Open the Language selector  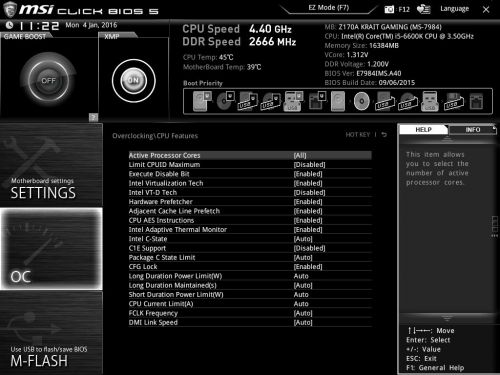pyautogui.click(x=454, y=9)
